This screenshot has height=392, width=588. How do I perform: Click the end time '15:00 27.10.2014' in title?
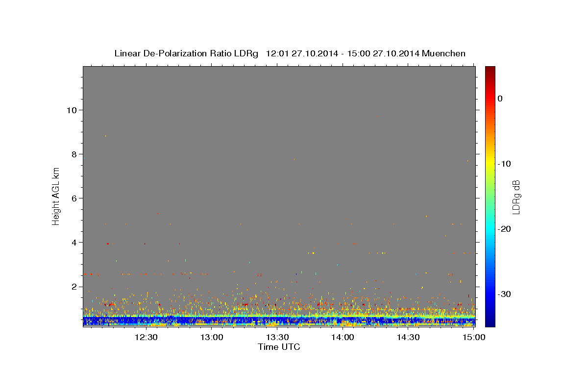click(383, 53)
